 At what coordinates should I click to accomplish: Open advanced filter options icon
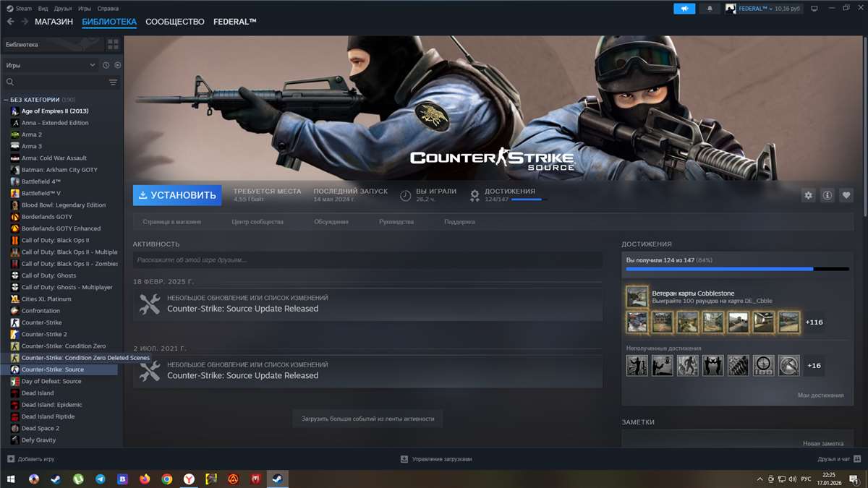pos(113,82)
